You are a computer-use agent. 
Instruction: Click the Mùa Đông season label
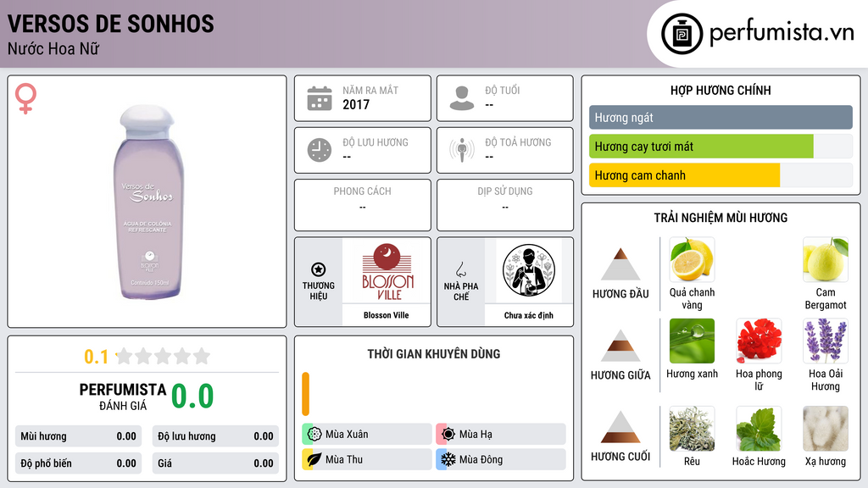coord(481,459)
